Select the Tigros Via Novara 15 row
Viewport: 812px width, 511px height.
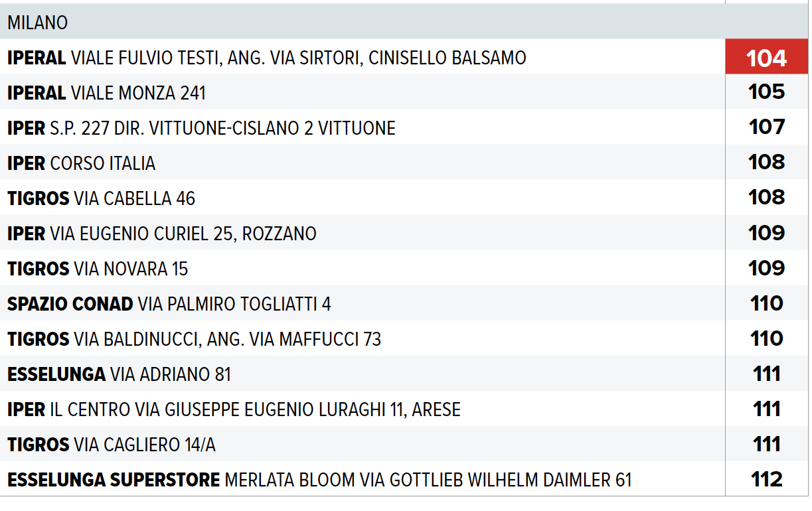(x=98, y=269)
